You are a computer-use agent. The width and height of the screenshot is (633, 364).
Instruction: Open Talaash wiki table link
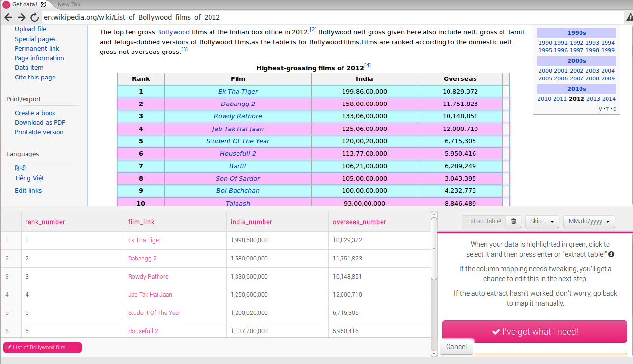(x=238, y=203)
